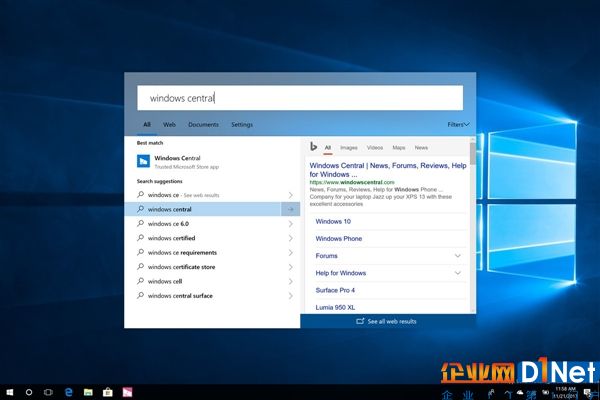
Task: Expand arrow for 'windows ce 6.0' suggestion
Action: 290,224
